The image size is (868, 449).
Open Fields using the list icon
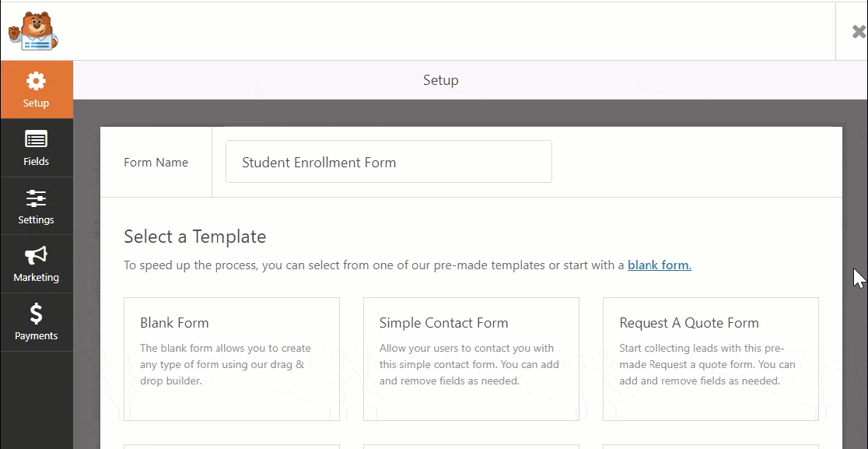pyautogui.click(x=36, y=139)
